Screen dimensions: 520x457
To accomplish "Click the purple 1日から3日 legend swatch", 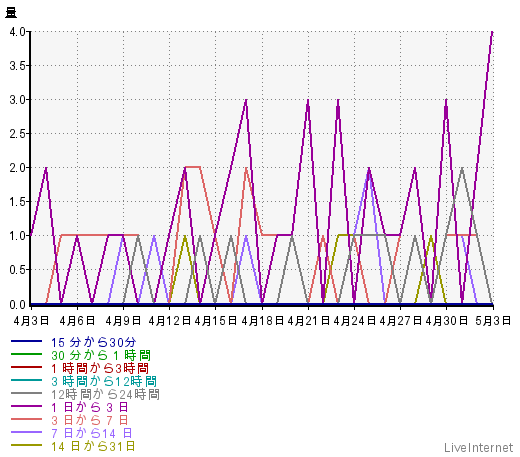I will tap(26, 406).
